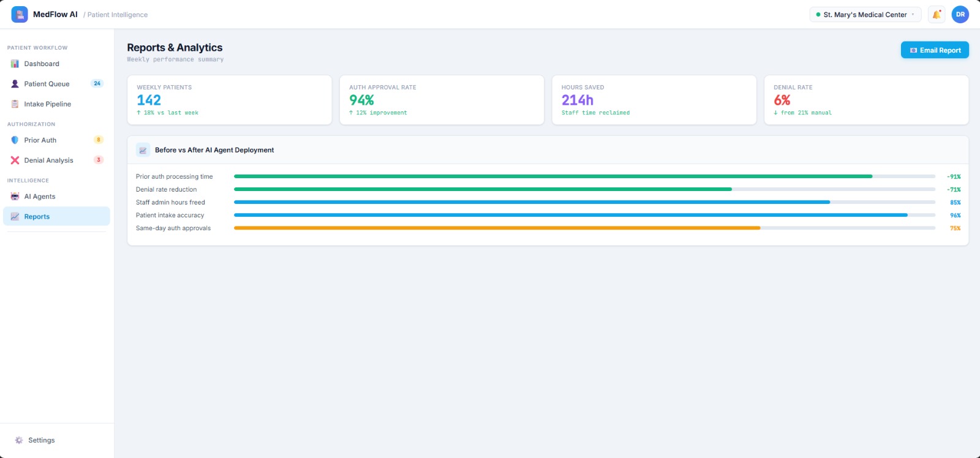The height and width of the screenshot is (458, 980).
Task: Click the 'Denial rate reduction' label
Action: pyautogui.click(x=167, y=190)
